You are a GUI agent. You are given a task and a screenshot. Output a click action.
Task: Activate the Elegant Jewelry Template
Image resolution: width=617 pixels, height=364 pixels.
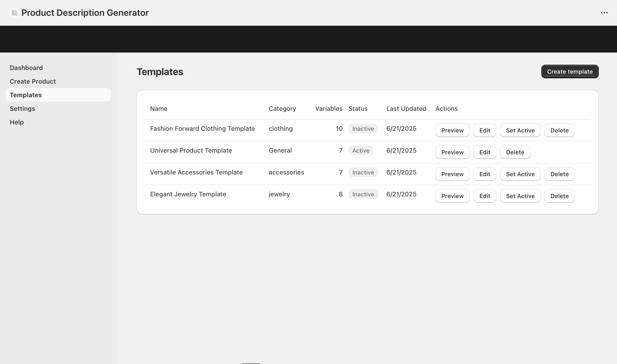tap(520, 196)
